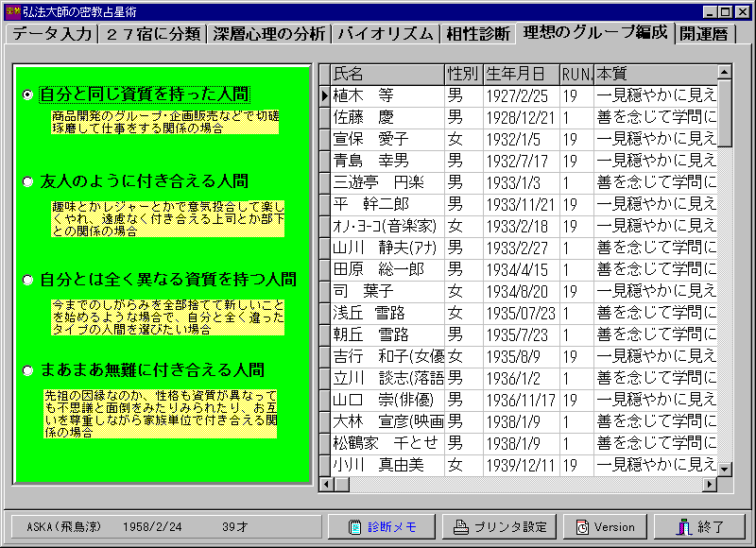
Task: Click 生年月日 column header
Action: click(x=522, y=75)
